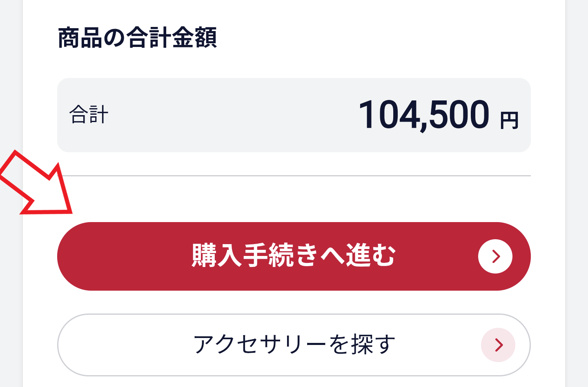Click the 合計 text label
Viewport: 588px width, 387px height.
[88, 115]
